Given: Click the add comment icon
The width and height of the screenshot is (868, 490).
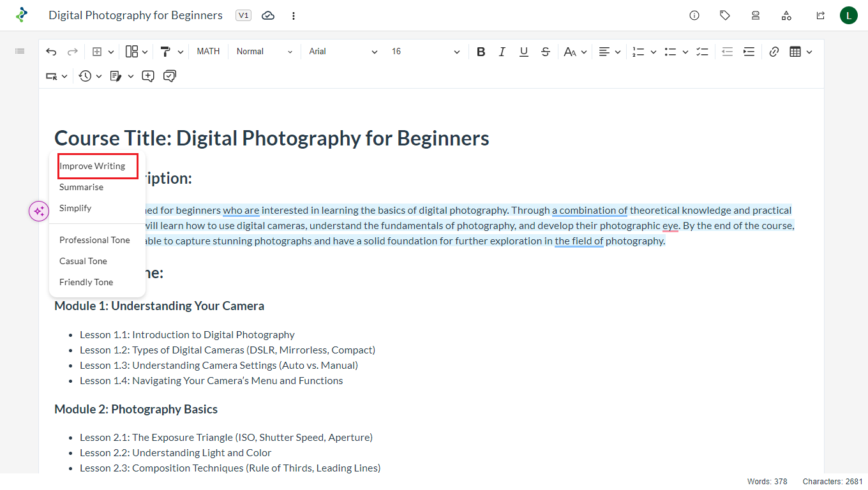Looking at the screenshot, I should pyautogui.click(x=148, y=76).
